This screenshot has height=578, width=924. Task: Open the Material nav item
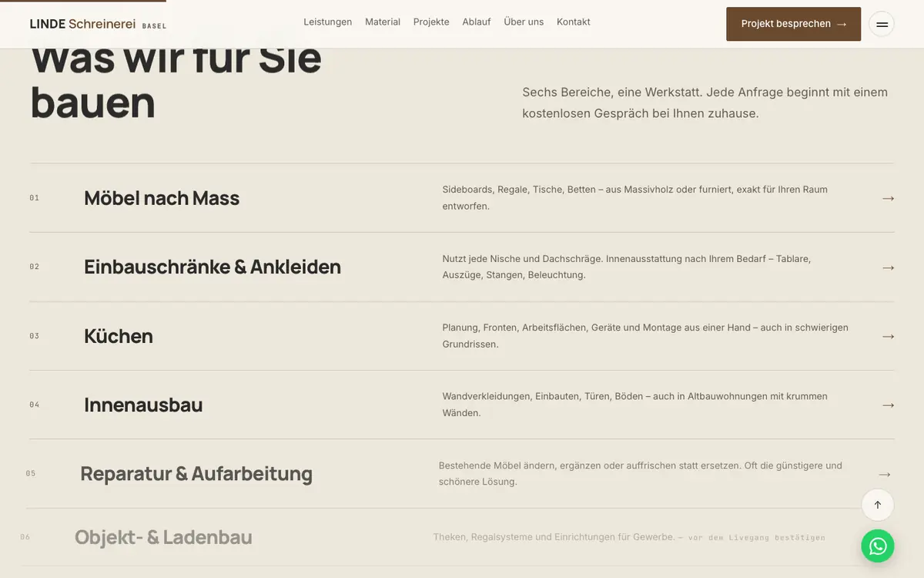[x=383, y=22]
